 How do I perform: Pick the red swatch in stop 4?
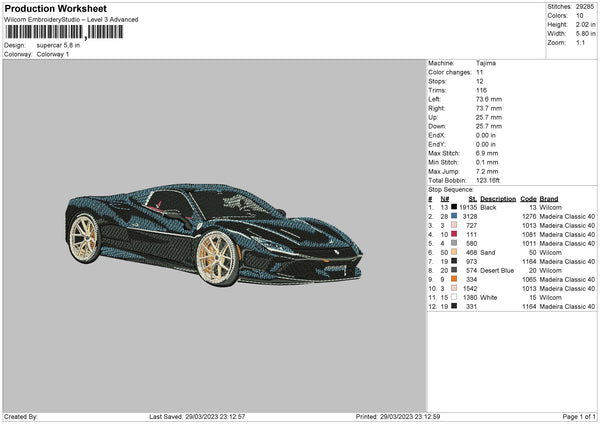tap(453, 234)
